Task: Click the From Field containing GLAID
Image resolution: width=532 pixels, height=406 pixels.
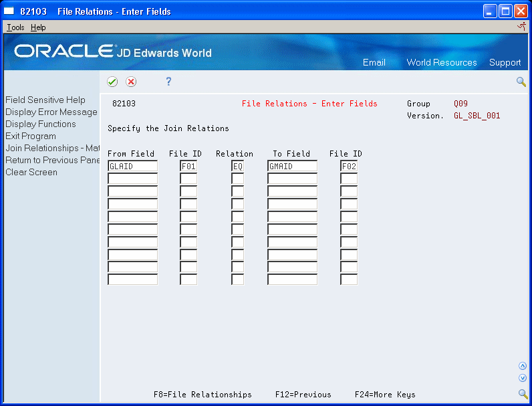Action: (x=132, y=167)
